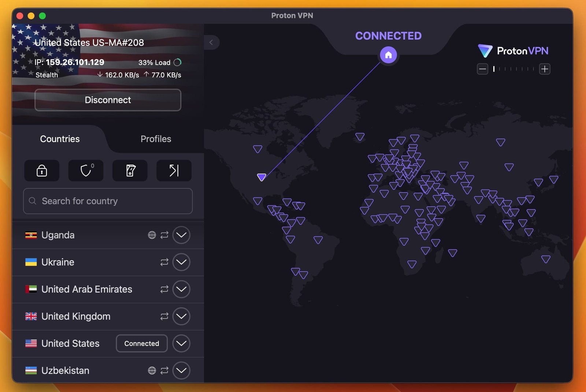Screen dimensions: 586x392
Task: Click the home pin on the connected map marker
Action: [x=388, y=54]
